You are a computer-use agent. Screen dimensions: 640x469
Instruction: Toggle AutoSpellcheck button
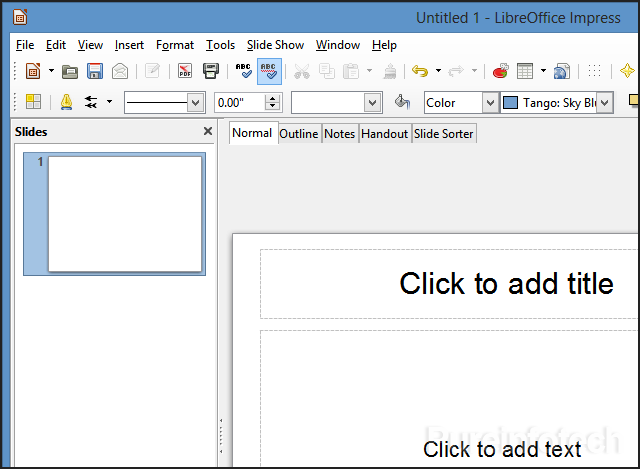click(x=269, y=71)
